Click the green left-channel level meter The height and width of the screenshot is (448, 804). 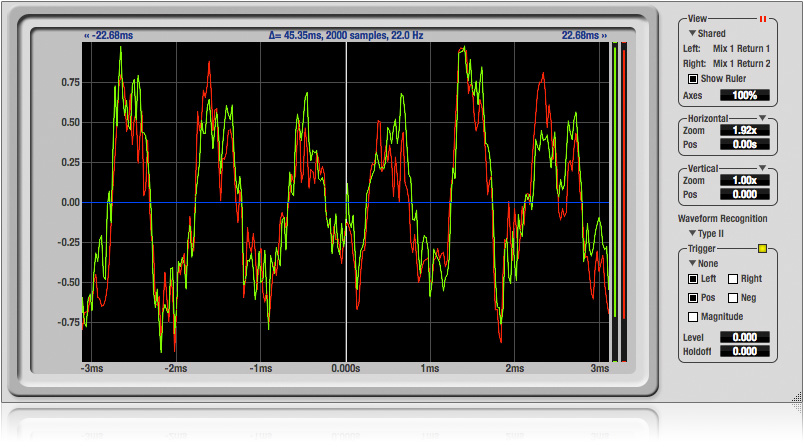point(615,202)
